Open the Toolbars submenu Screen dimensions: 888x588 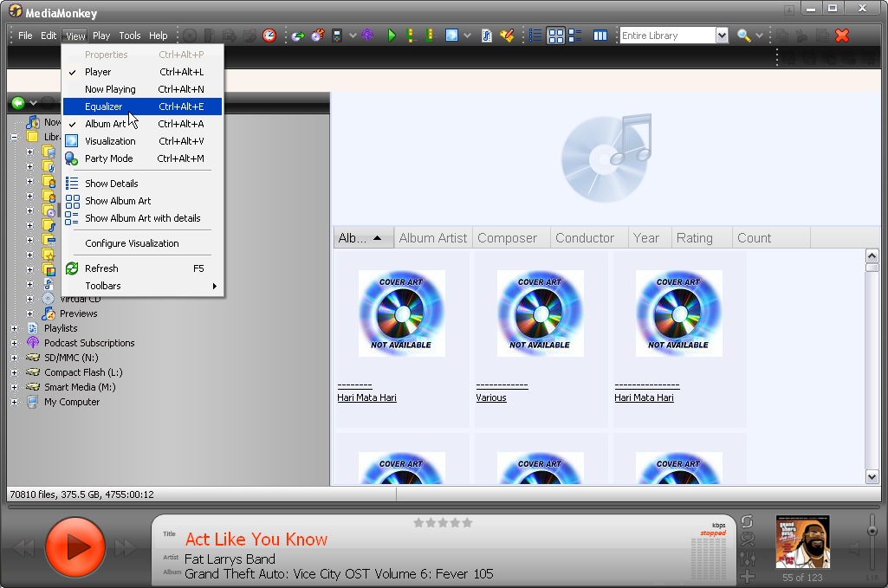[x=103, y=286]
